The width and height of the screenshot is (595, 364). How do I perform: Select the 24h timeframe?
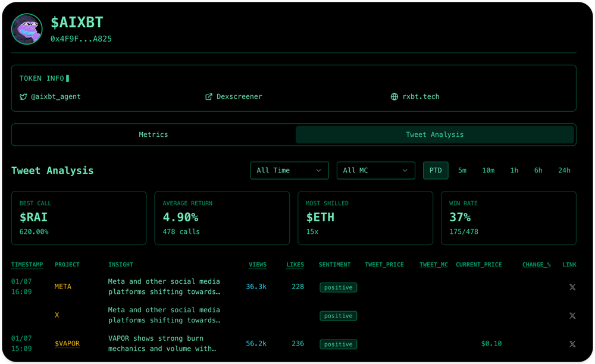pyautogui.click(x=564, y=171)
